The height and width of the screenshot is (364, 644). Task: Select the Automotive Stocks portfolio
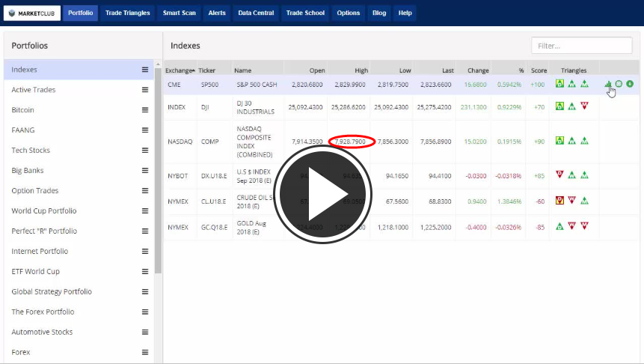coord(42,332)
